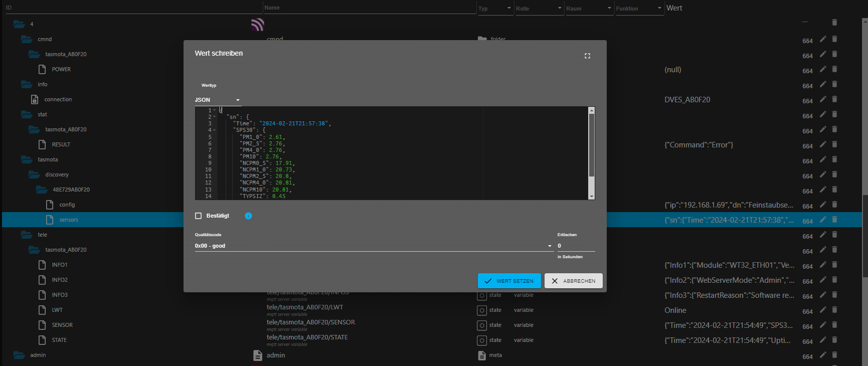The width and height of the screenshot is (868, 366).
Task: Edit the INFO1 object
Action: [823, 265]
